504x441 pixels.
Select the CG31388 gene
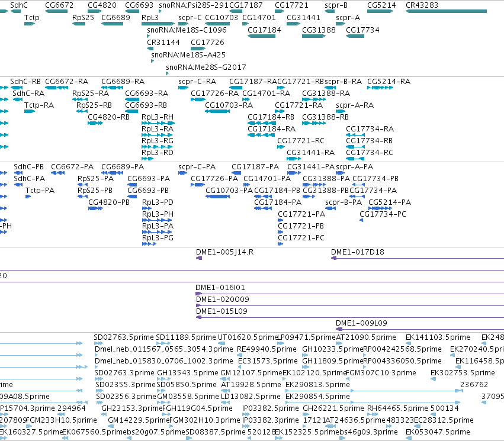314,36
